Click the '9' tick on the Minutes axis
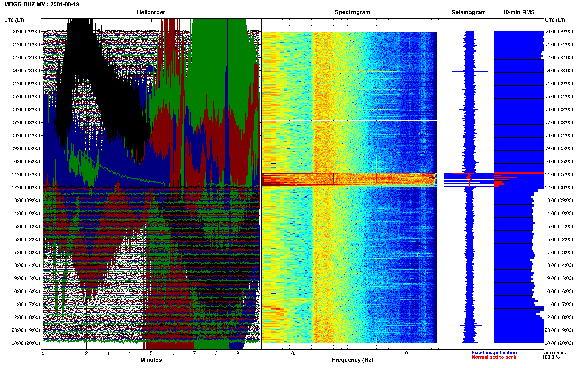Viewport: 588px width, 368px height. click(238, 353)
